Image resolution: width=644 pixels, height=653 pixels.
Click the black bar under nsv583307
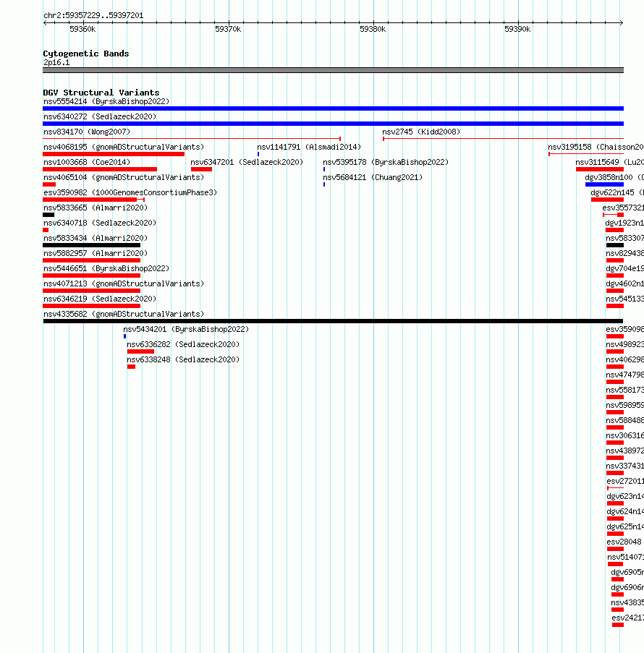[x=615, y=245]
